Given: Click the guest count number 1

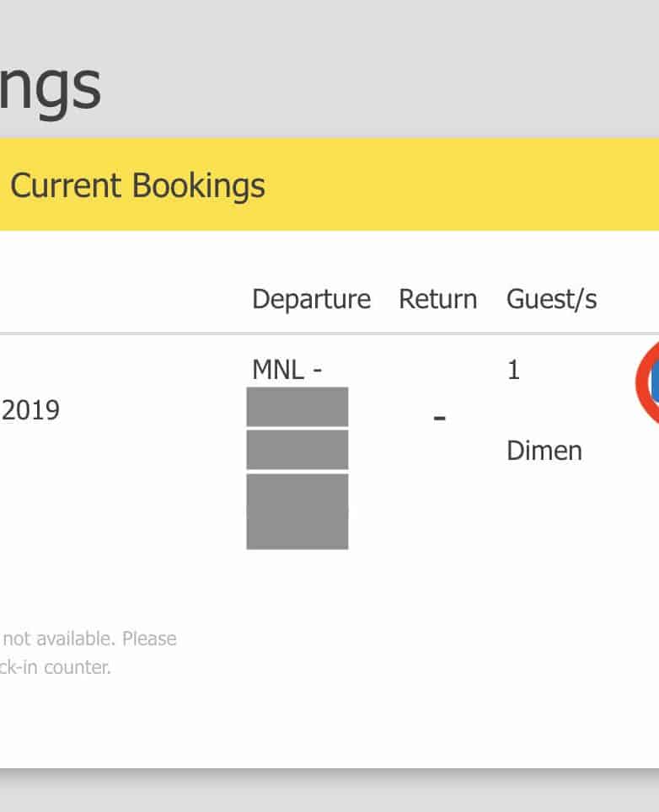Looking at the screenshot, I should [513, 370].
